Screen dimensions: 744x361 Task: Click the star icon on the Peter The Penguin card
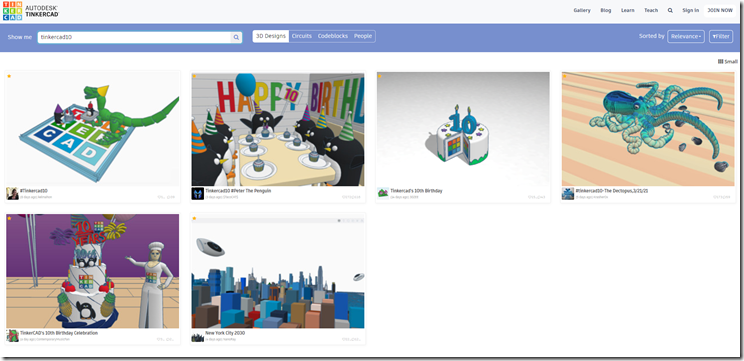point(194,76)
